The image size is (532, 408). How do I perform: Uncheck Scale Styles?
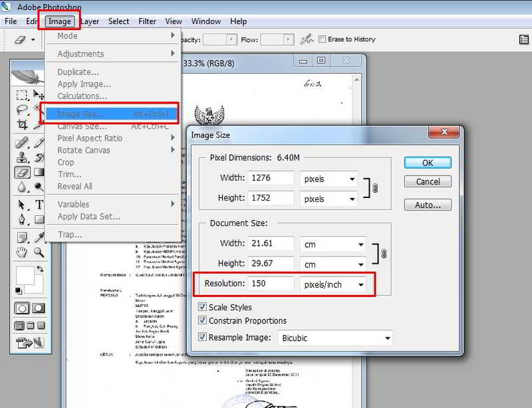click(x=202, y=307)
